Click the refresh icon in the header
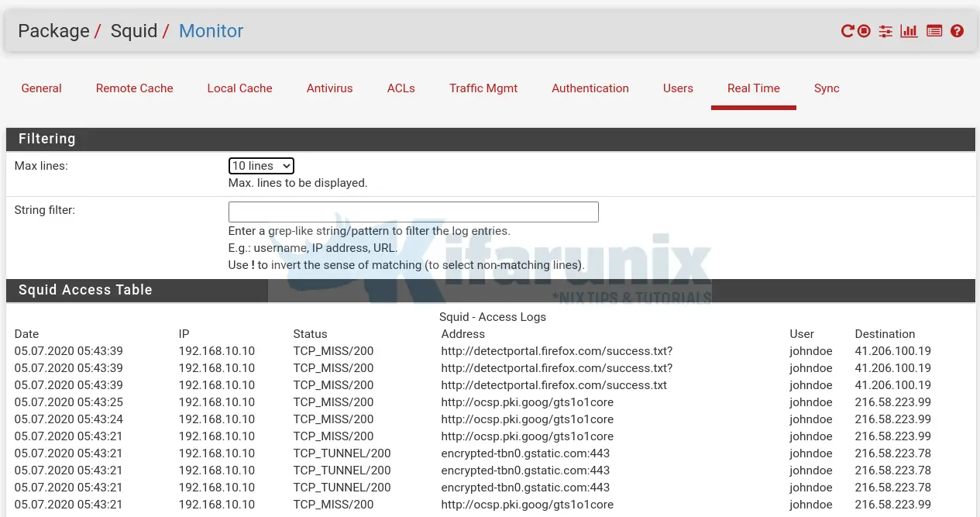The height and width of the screenshot is (517, 980). 848,31
